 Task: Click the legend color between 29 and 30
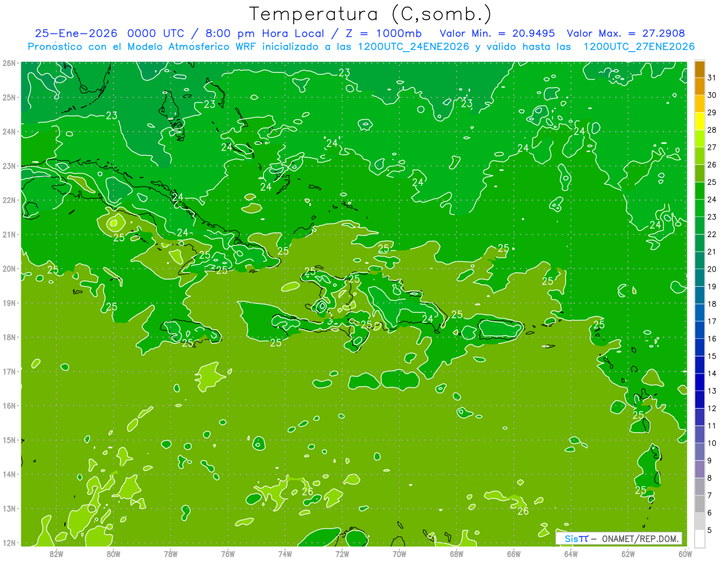point(699,104)
